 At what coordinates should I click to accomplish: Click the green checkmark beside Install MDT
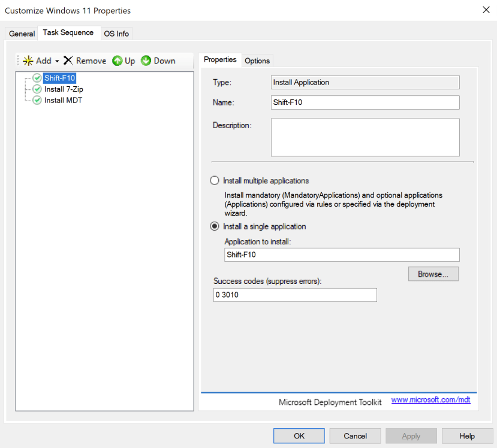(37, 100)
